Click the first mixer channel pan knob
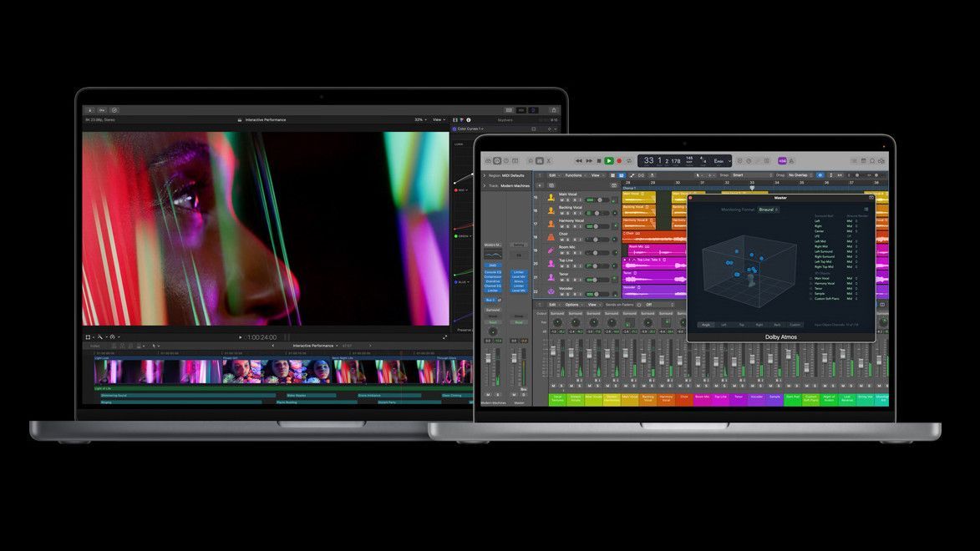980x551 pixels. pos(557,323)
